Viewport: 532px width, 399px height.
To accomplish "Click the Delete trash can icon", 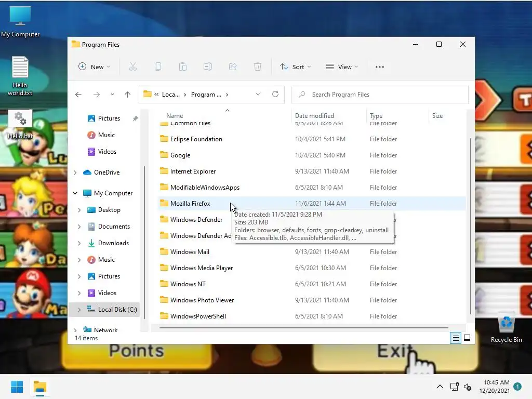I will coord(258,67).
